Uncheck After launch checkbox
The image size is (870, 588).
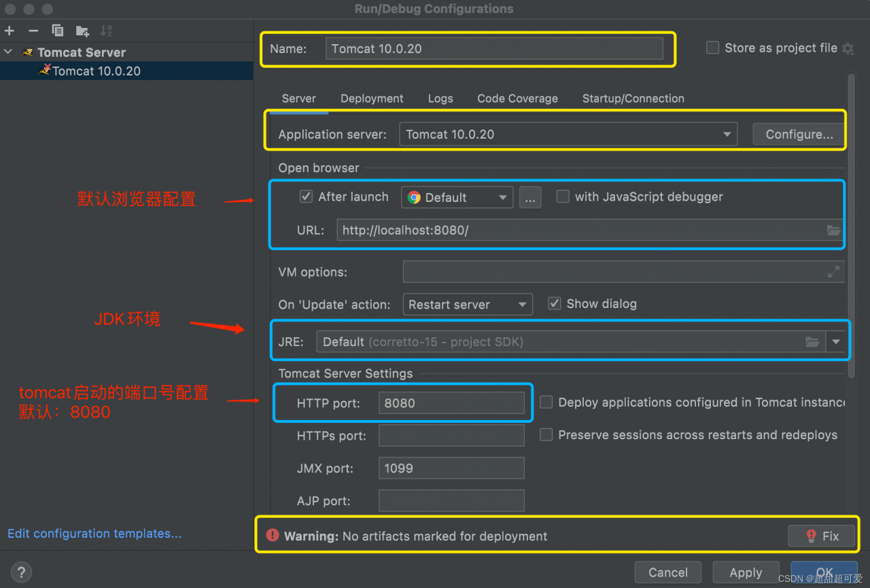pyautogui.click(x=306, y=196)
